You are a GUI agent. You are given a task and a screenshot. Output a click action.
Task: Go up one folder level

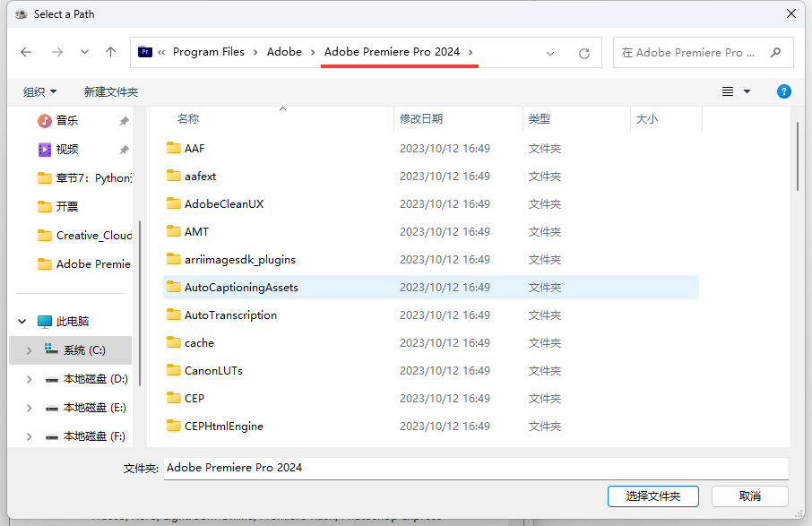[110, 52]
